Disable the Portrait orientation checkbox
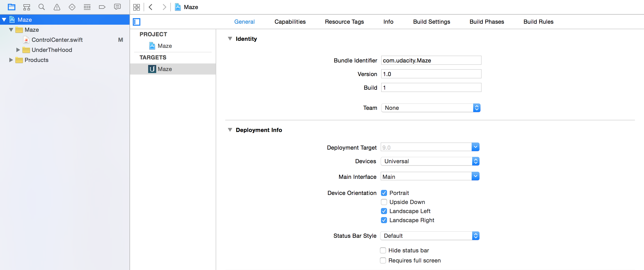 (x=384, y=193)
